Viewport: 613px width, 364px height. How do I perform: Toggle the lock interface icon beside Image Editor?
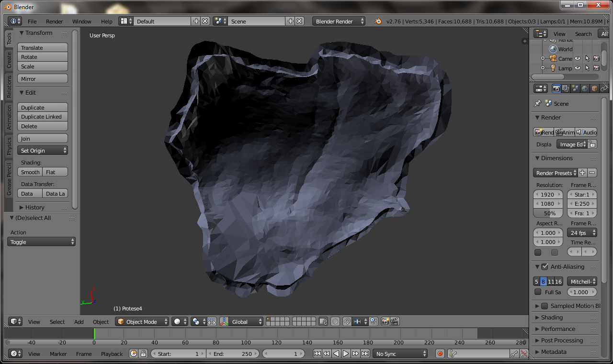coord(592,144)
